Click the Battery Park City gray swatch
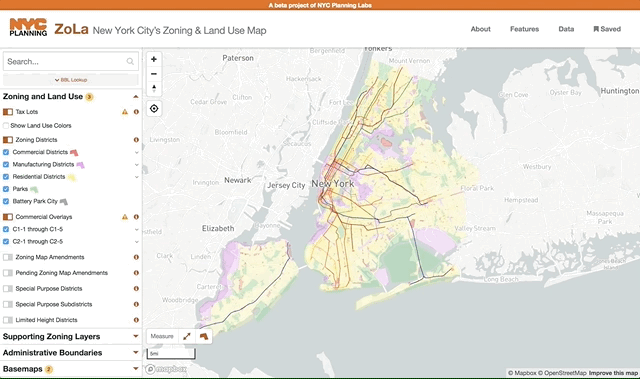Viewport: 640px width, 379px height. [64, 202]
